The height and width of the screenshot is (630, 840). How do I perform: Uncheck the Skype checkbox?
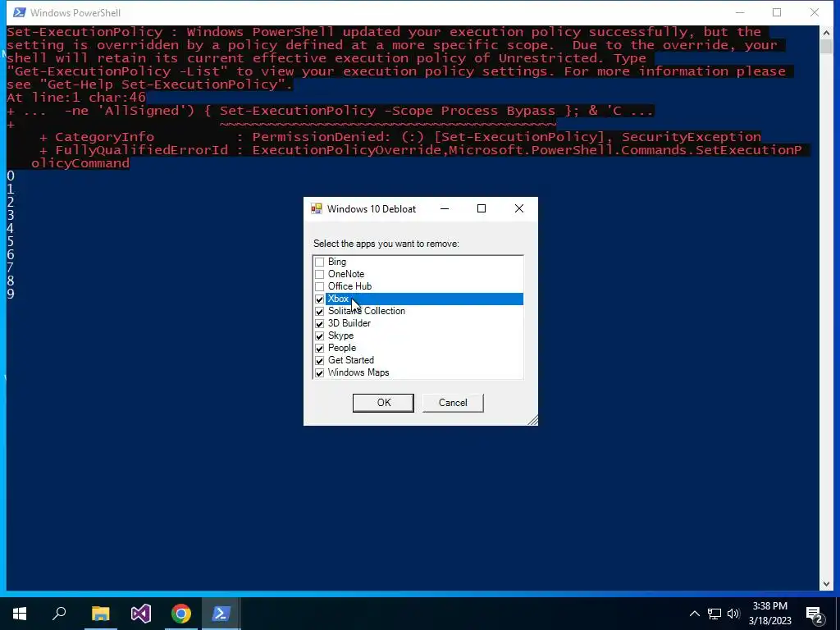(x=319, y=336)
